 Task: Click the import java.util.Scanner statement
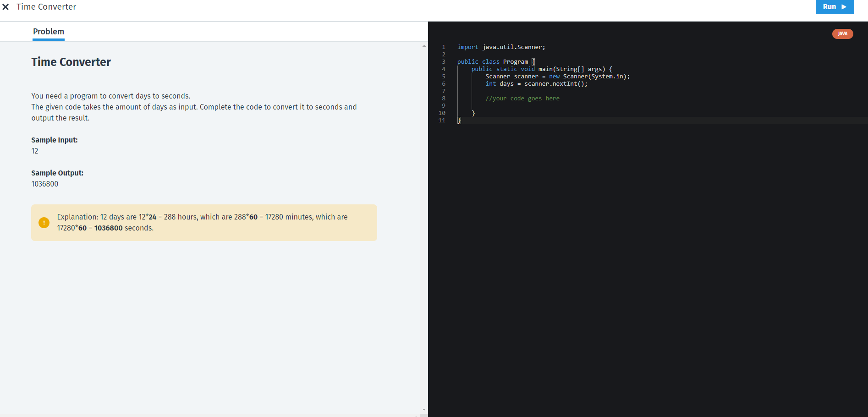[500, 47]
